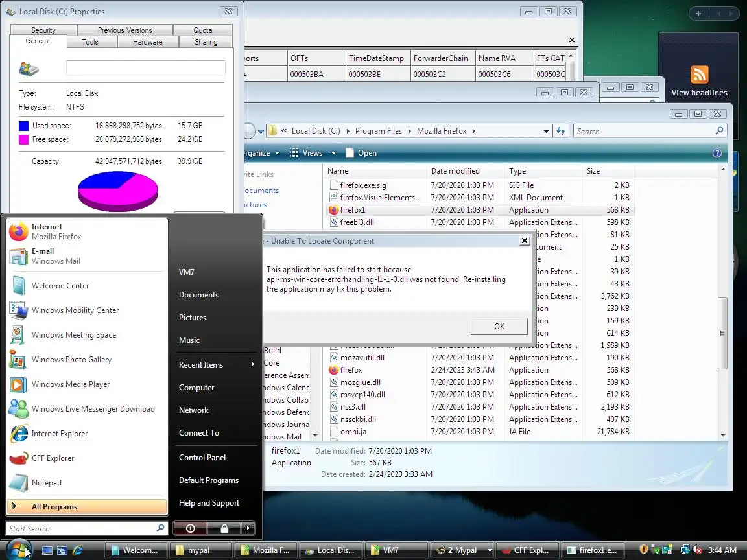The image size is (747, 560).
Task: Expand the shutdown options arrow
Action: point(248,528)
